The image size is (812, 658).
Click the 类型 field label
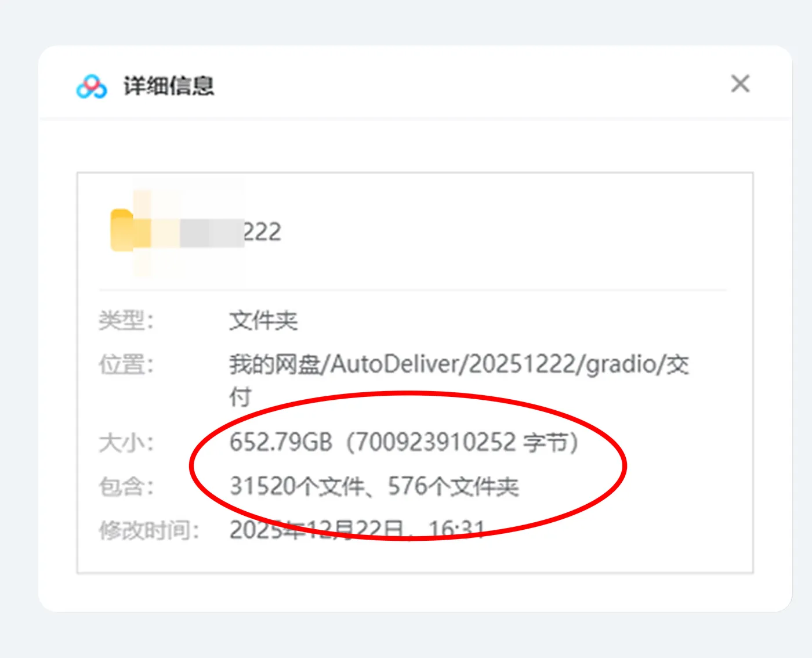click(126, 320)
